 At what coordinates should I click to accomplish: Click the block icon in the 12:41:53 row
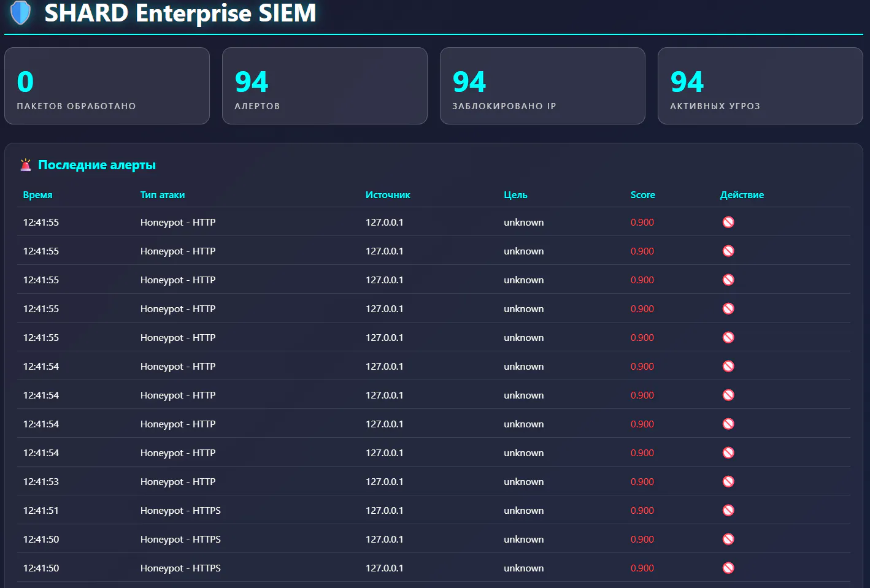click(x=728, y=481)
